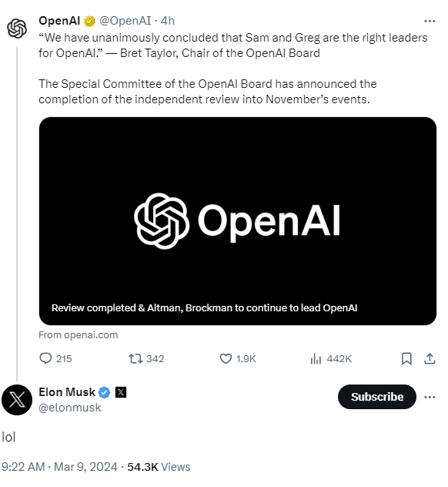Screen dimensions: 448x487
Task: Repost the OpenAI tweet via the retweet icon
Action: 135,359
